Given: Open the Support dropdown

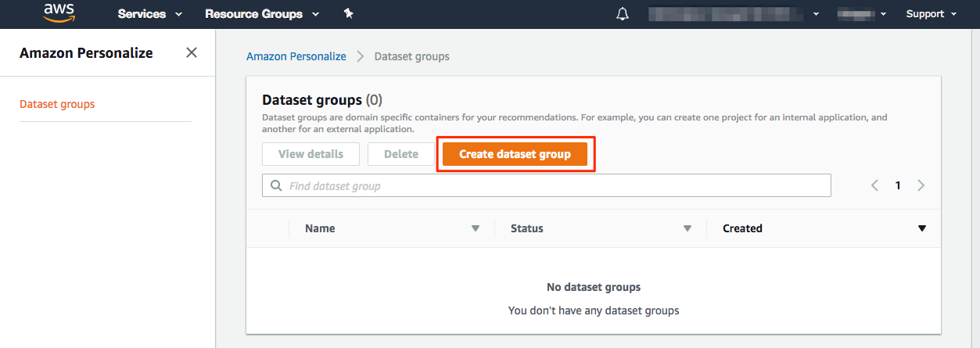Looking at the screenshot, I should coord(931,14).
